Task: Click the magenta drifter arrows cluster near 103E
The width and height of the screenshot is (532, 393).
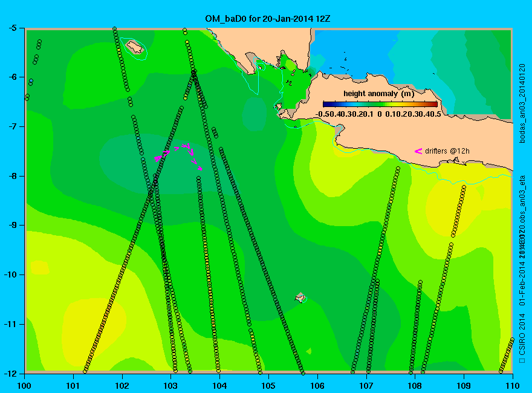Action: [178, 156]
